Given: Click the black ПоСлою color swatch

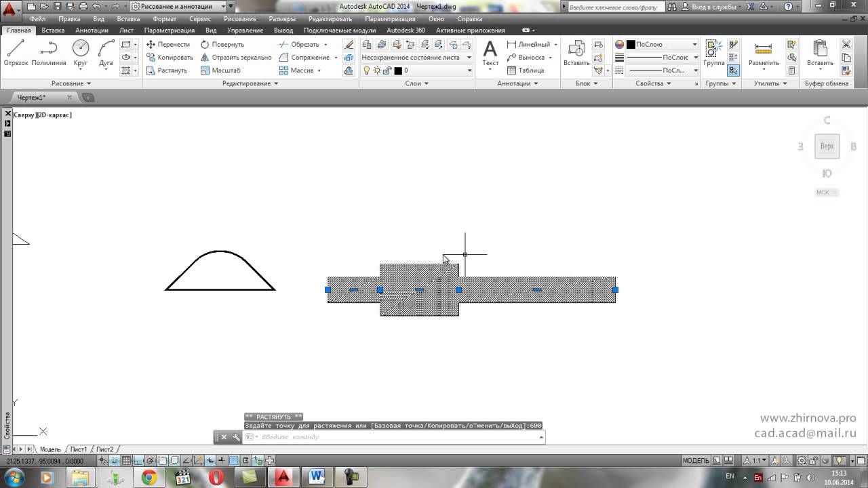Looking at the screenshot, I should tap(631, 44).
